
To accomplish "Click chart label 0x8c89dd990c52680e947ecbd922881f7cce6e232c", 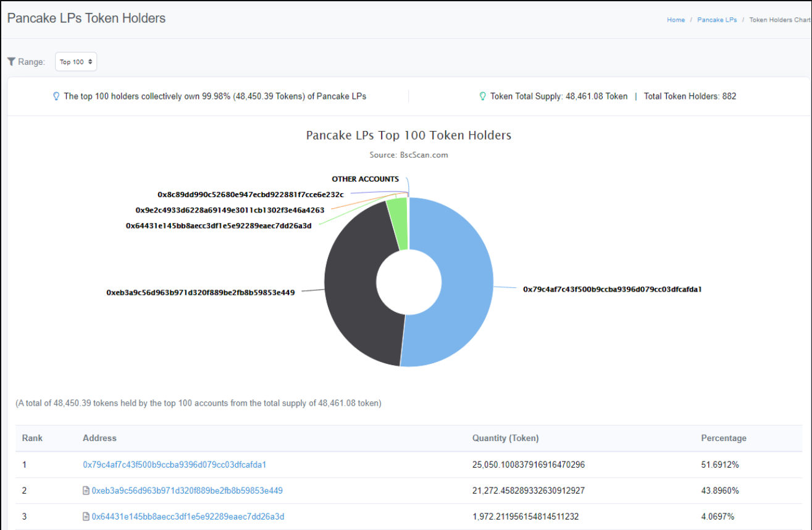I will tap(251, 195).
